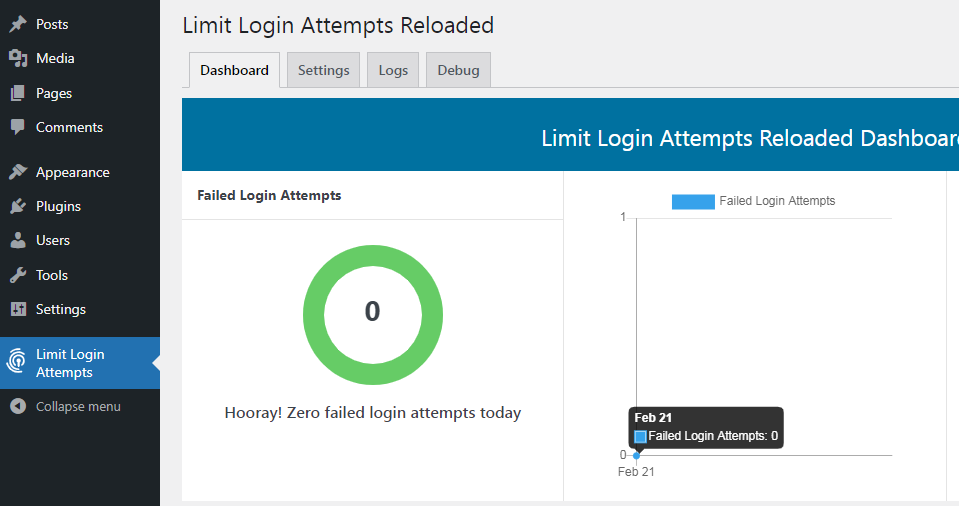Collapse the admin sidebar menu
Image resolution: width=959 pixels, height=506 pixels.
pyautogui.click(x=78, y=406)
